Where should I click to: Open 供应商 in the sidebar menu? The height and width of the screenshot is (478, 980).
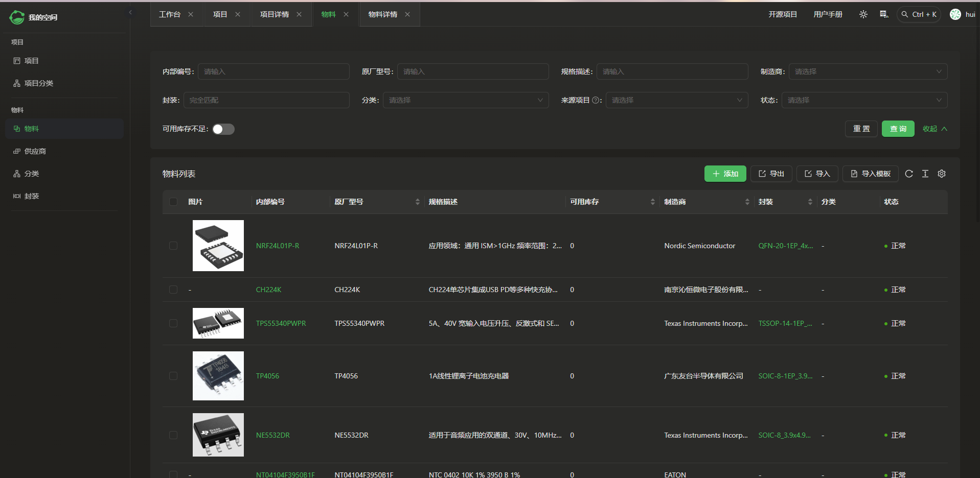tap(35, 151)
